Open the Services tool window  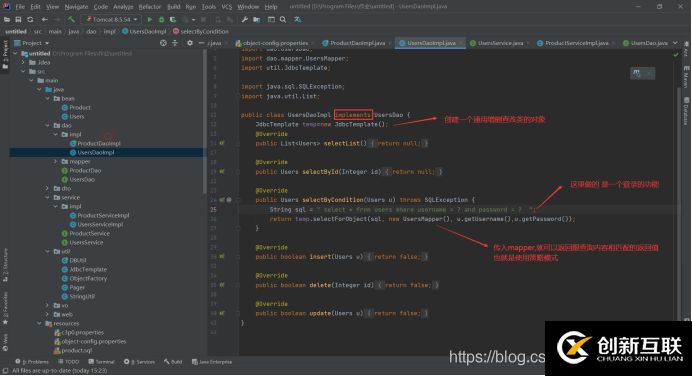click(139, 362)
